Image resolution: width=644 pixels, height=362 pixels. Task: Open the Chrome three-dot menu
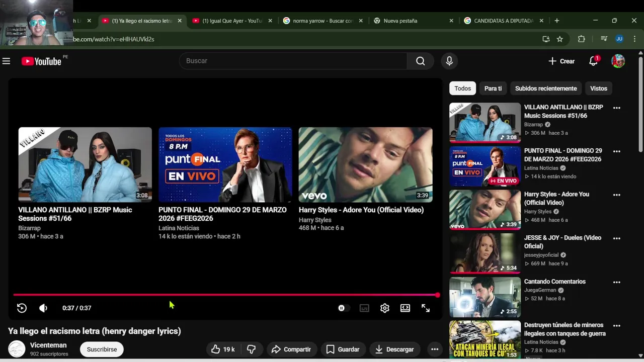pos(634,39)
